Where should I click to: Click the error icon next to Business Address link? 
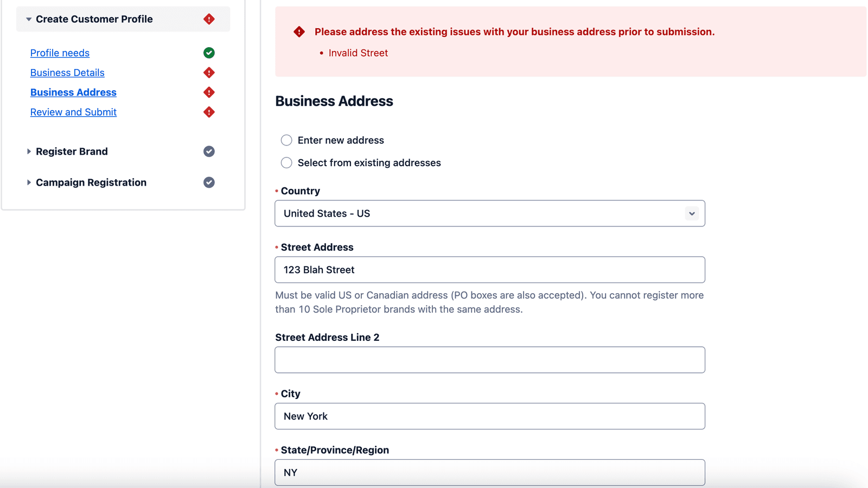click(x=209, y=92)
